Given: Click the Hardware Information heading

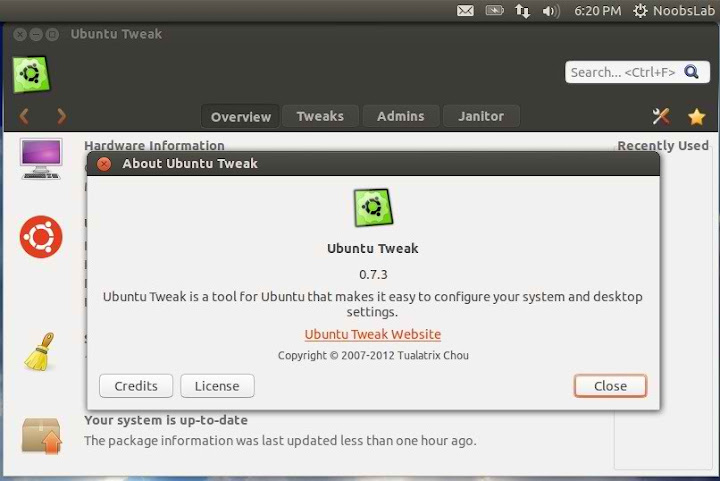Looking at the screenshot, I should coord(154,145).
